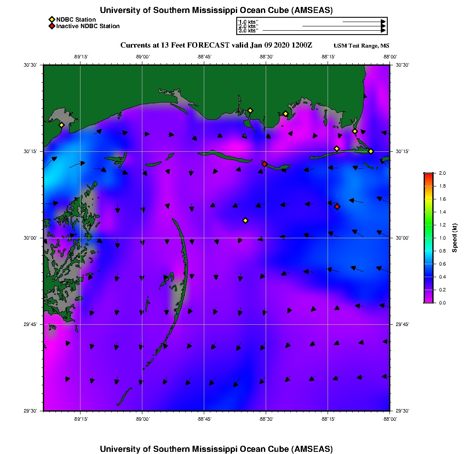Click the "Currents at 13 Feet FORECAST valid Jan 09 2020 1200Z" heading
The width and height of the screenshot is (476, 454).
point(216,45)
